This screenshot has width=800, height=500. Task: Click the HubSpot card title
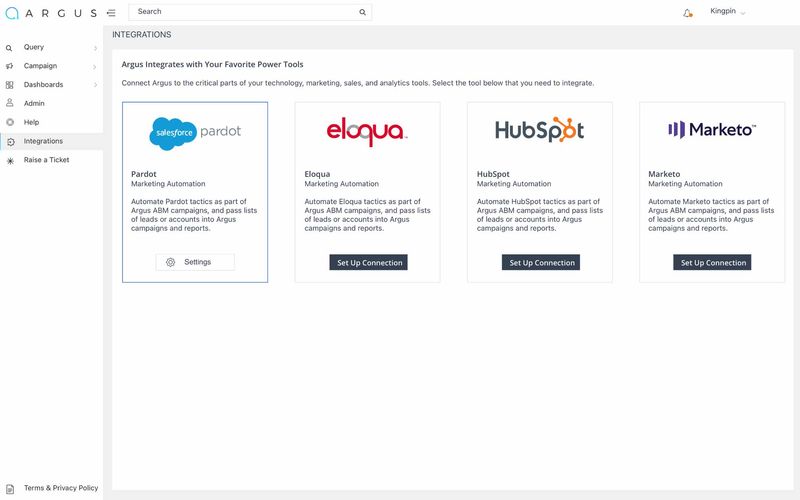pyautogui.click(x=493, y=174)
